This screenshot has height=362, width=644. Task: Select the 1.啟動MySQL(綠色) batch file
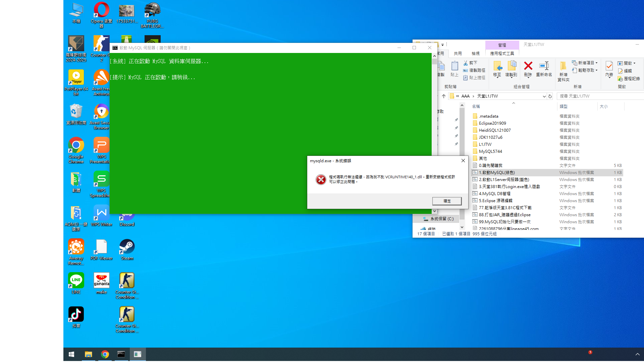click(547, 173)
